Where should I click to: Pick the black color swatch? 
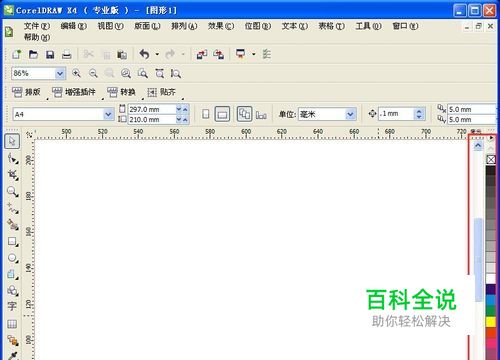[491, 170]
